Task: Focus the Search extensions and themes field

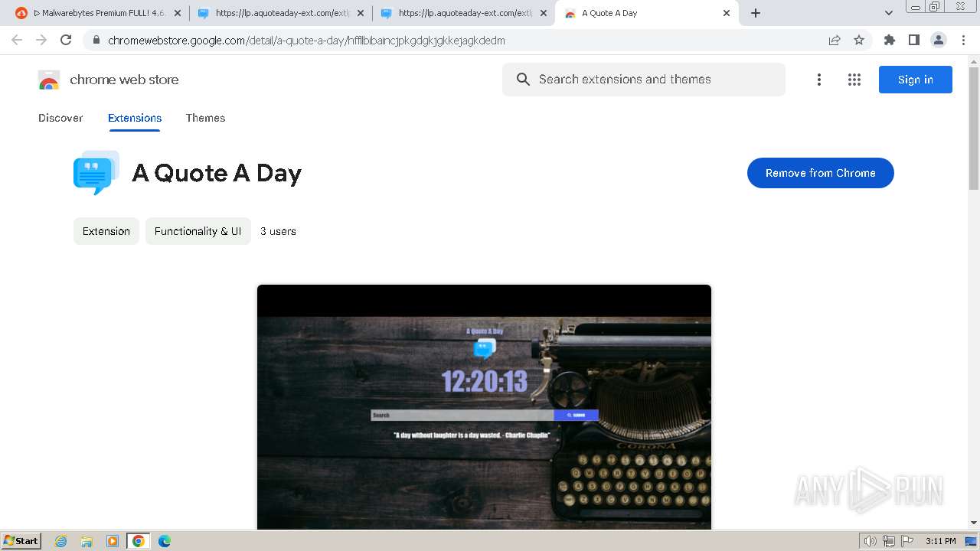Action: point(644,80)
